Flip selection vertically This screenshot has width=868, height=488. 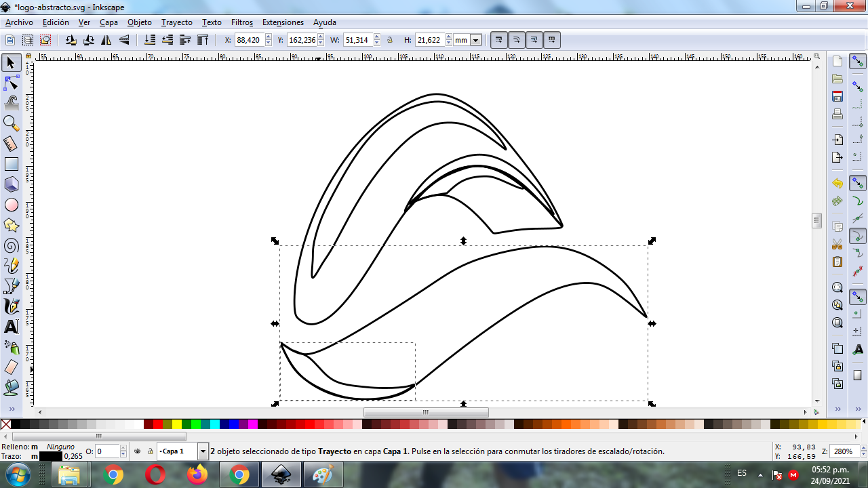[123, 40]
